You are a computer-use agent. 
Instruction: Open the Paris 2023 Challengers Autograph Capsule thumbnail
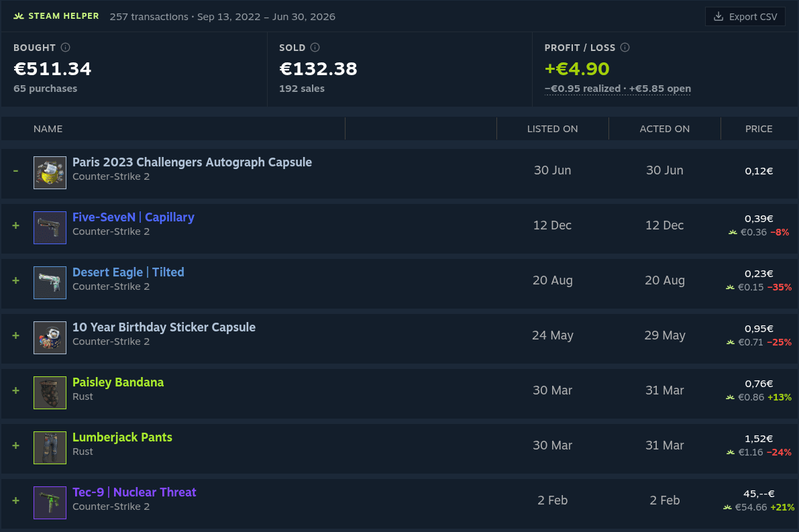point(50,172)
